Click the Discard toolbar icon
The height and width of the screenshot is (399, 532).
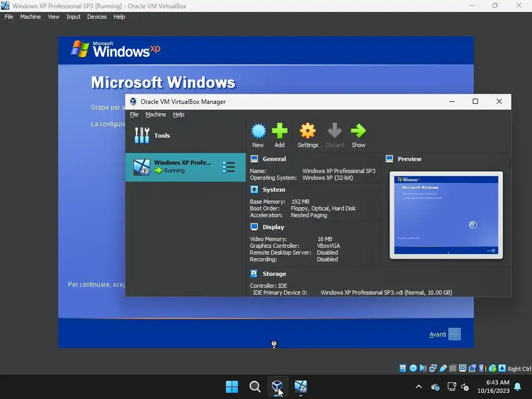tap(335, 131)
